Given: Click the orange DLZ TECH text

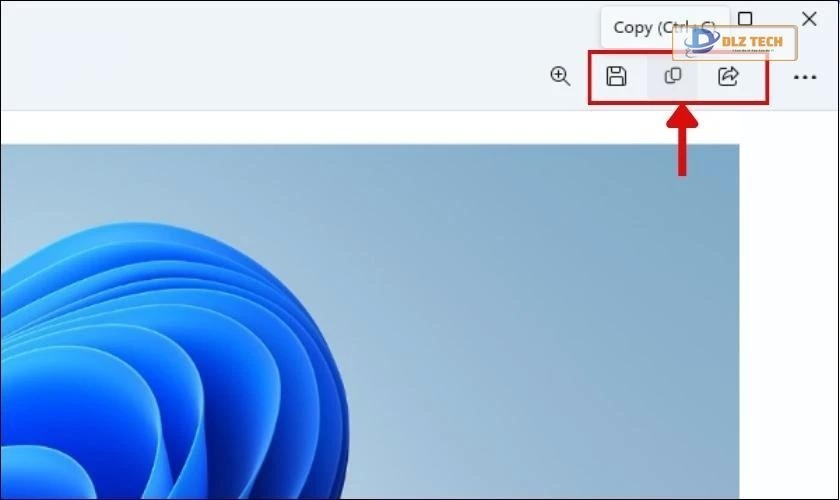Looking at the screenshot, I should click(752, 41).
